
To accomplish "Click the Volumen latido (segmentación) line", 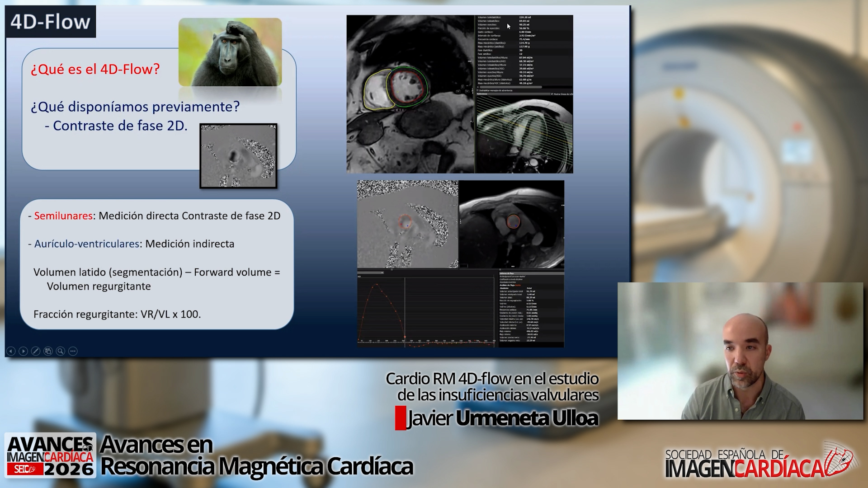I will tap(157, 272).
